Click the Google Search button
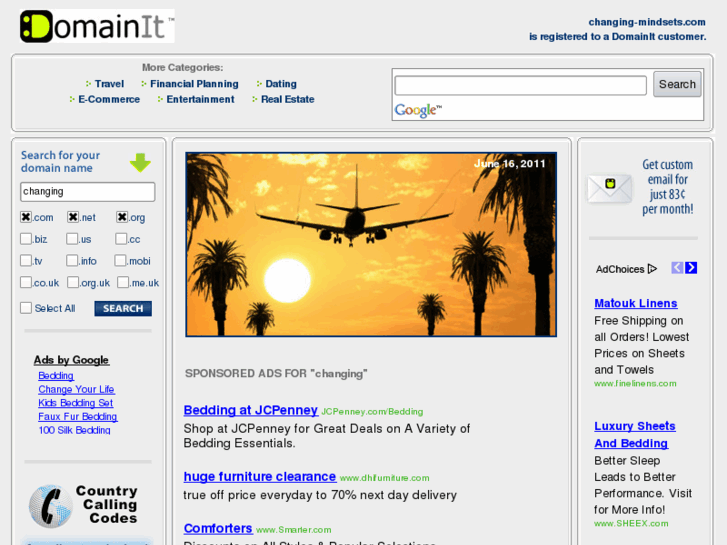The width and height of the screenshot is (727, 545). coord(677,84)
